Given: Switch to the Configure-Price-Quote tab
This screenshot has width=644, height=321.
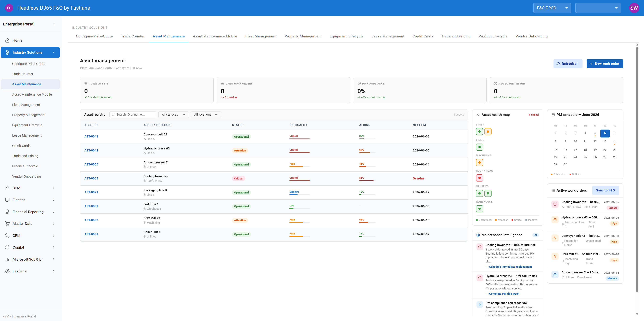Looking at the screenshot, I should pyautogui.click(x=94, y=36).
